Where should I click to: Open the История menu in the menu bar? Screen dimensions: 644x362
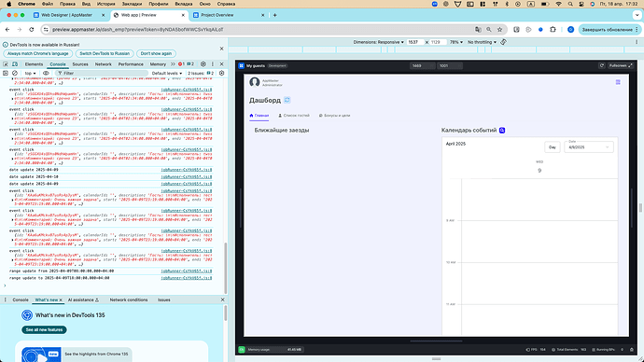coord(106,4)
